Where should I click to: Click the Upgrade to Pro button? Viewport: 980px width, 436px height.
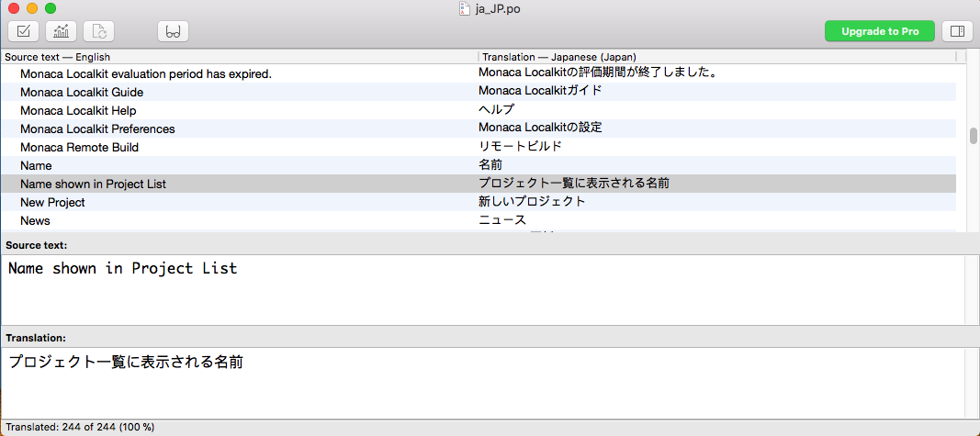pyautogui.click(x=880, y=30)
